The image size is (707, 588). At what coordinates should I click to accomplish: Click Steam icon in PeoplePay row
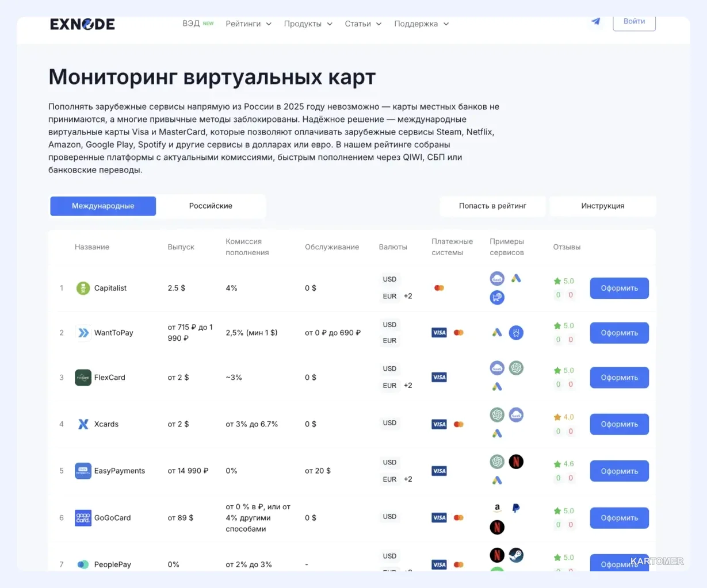pos(516,555)
